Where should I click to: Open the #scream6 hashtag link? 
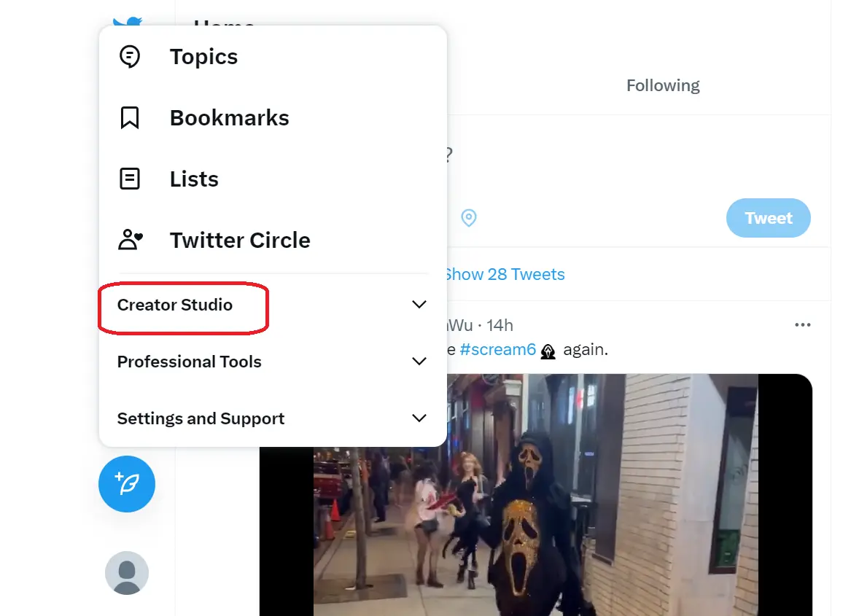click(x=498, y=350)
